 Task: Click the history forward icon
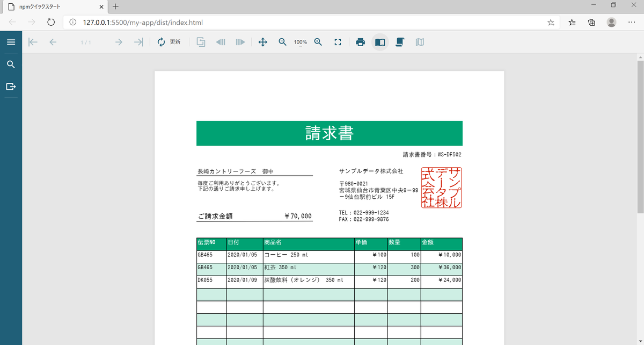pos(240,42)
